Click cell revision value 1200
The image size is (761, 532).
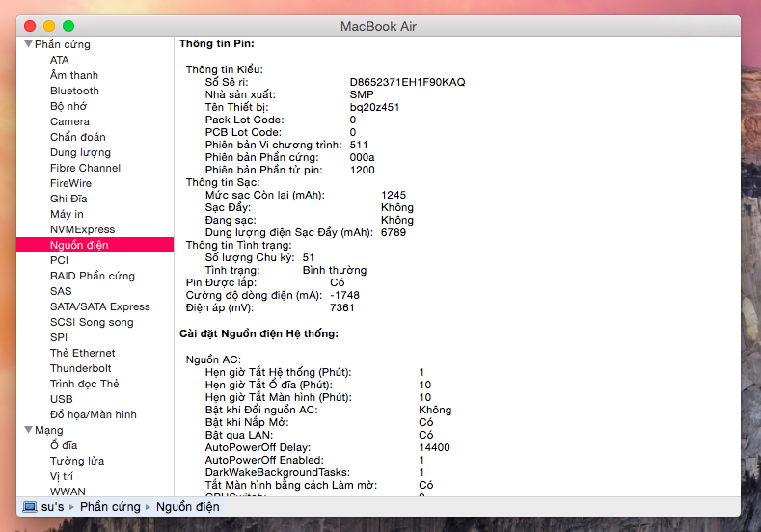pyautogui.click(x=362, y=170)
